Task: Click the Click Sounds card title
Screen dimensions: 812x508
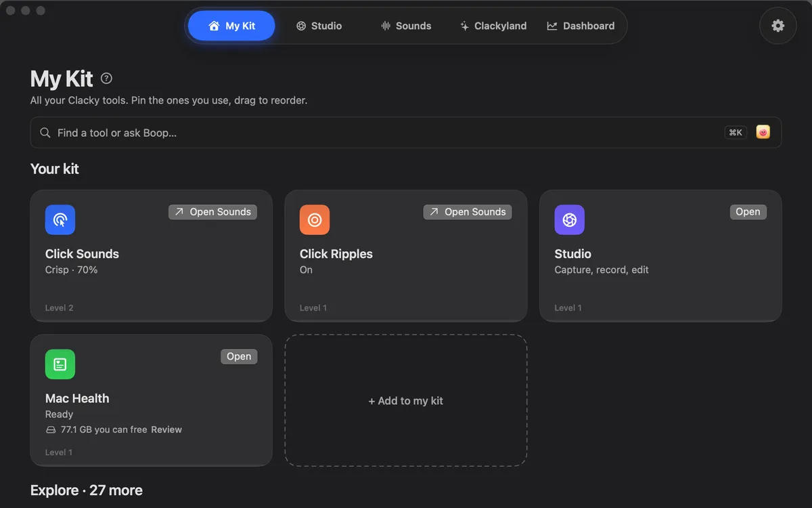Action: [82, 254]
